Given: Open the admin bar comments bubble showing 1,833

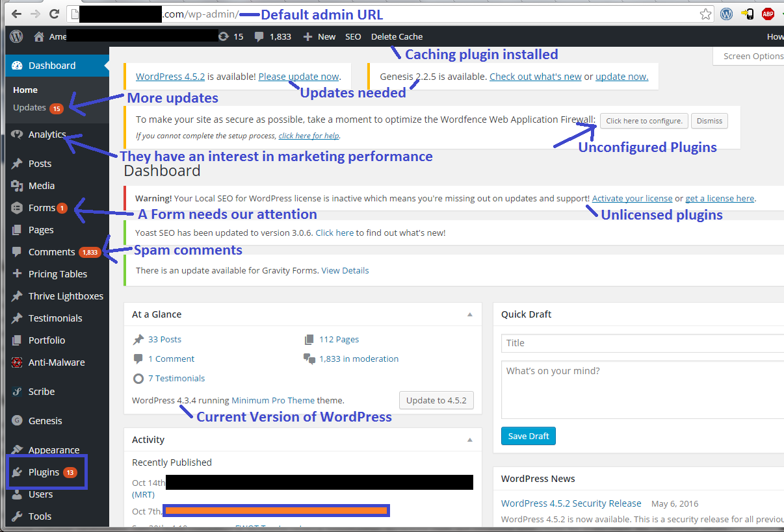Looking at the screenshot, I should [x=273, y=37].
